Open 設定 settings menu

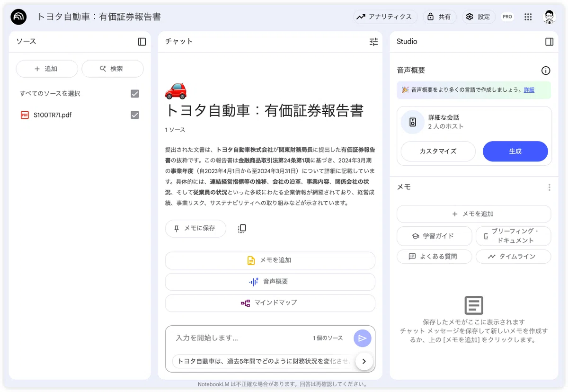point(478,17)
